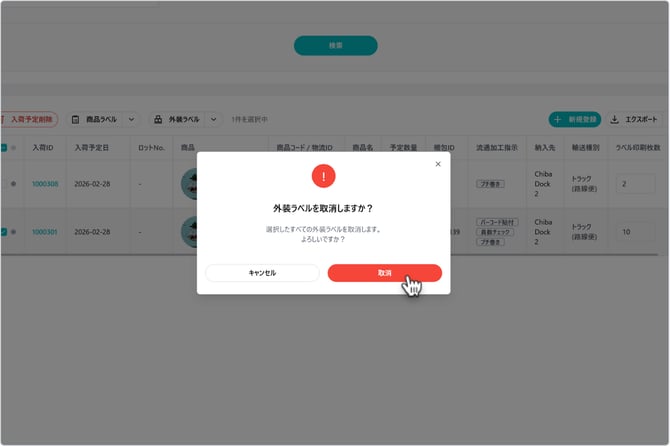Click the label count field showing 10
The image size is (670, 446).
tap(635, 232)
